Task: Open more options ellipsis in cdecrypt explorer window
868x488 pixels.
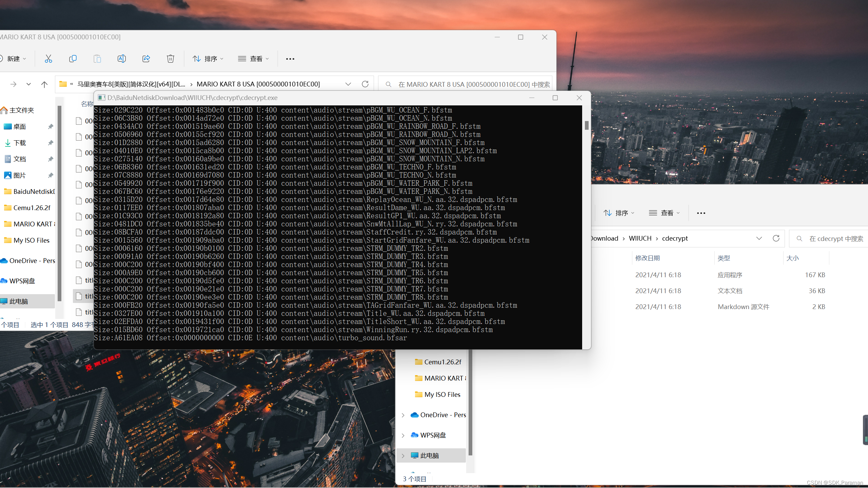Action: [701, 213]
